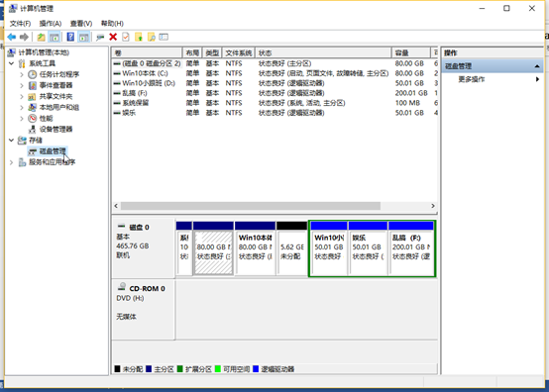Expand the 本地用户和组 tree node
Screen dimensions: 549x392
pyautogui.click(x=22, y=107)
